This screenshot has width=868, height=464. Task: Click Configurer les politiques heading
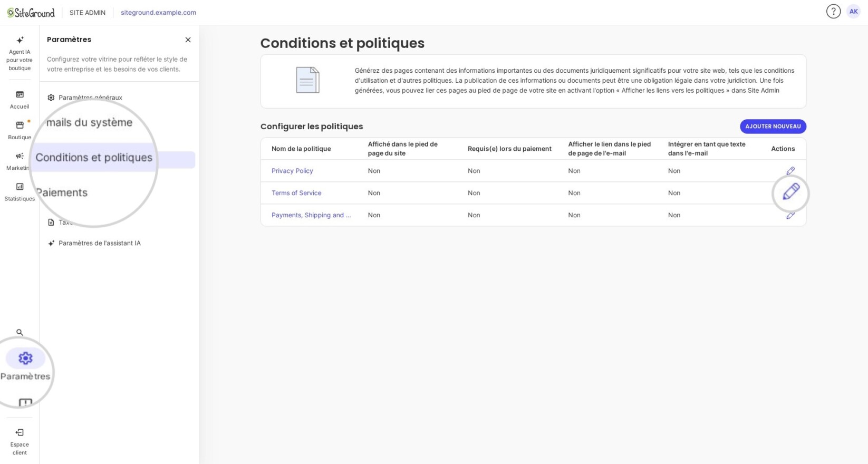pyautogui.click(x=312, y=127)
